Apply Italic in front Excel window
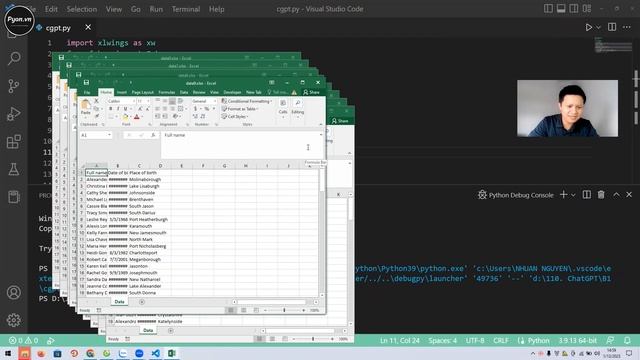 coord(118,109)
